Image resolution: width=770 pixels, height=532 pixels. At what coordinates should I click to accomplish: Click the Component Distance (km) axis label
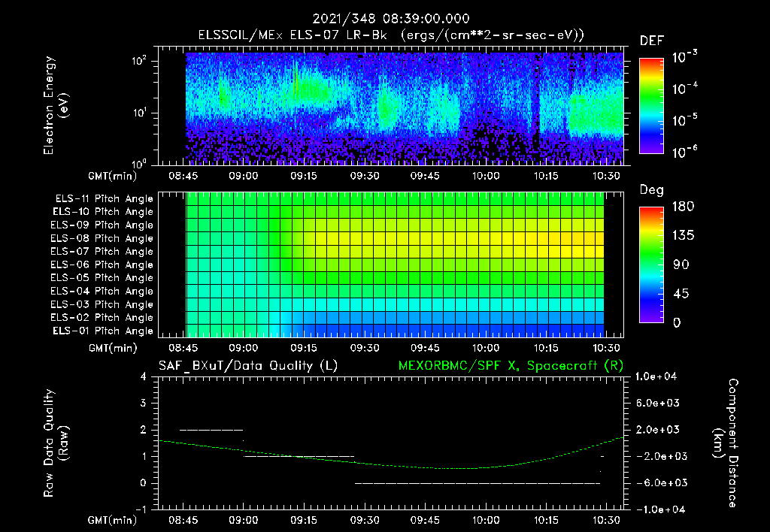726,443
